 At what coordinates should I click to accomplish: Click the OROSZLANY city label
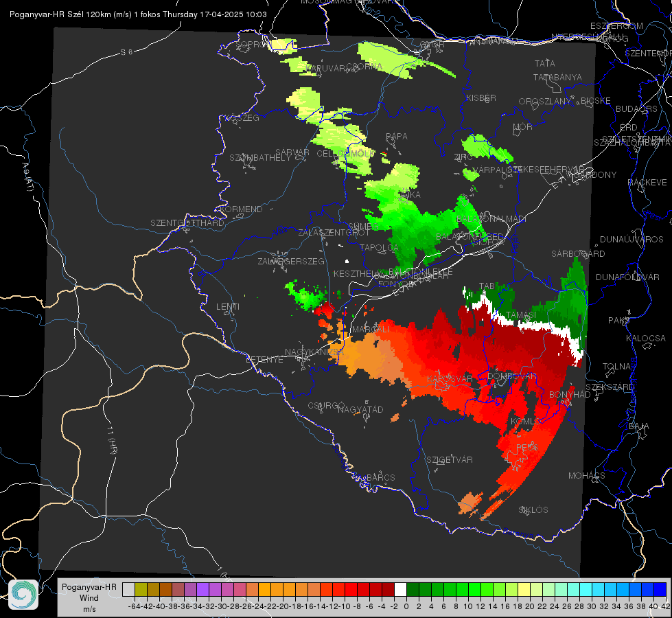[x=545, y=101]
